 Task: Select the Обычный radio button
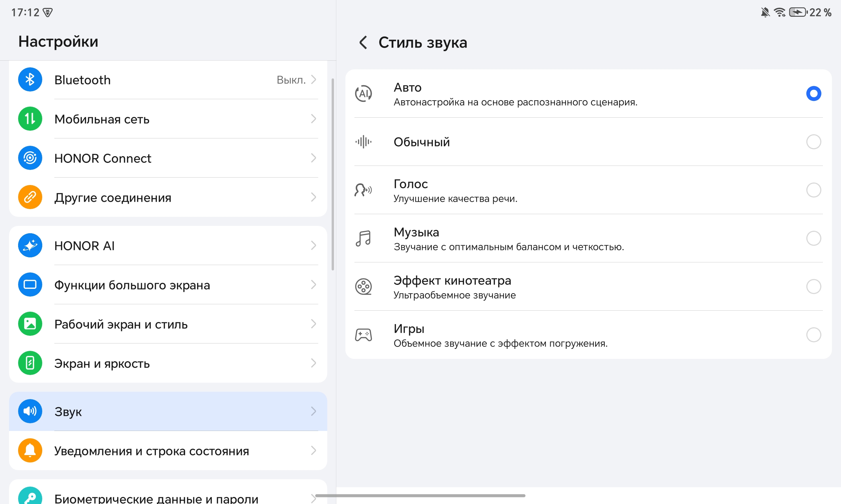(x=814, y=142)
